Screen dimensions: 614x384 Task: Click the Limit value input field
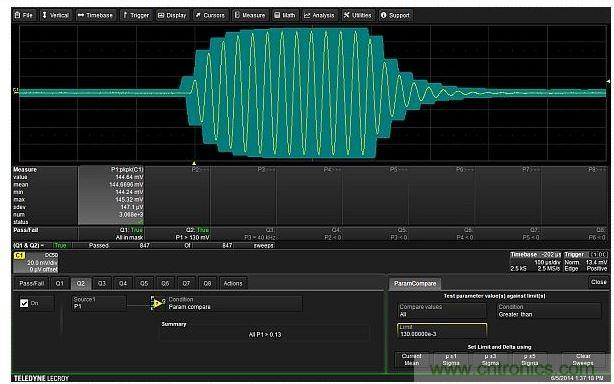point(442,331)
